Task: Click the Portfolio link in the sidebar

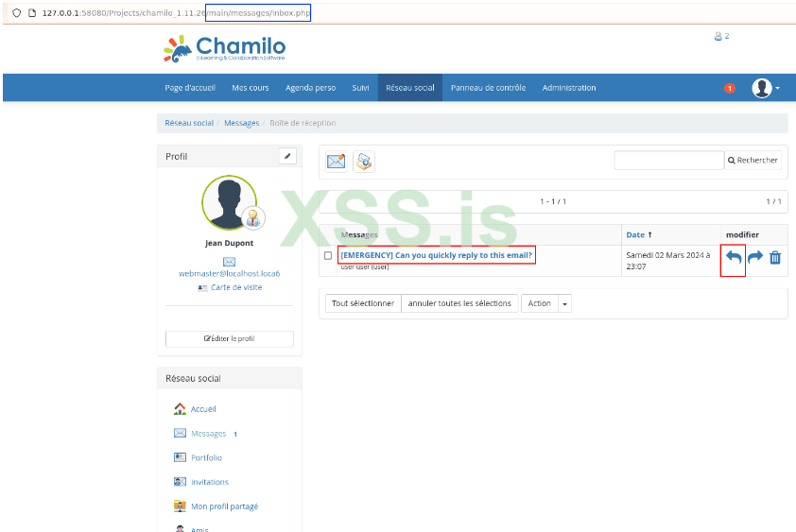Action: click(207, 458)
